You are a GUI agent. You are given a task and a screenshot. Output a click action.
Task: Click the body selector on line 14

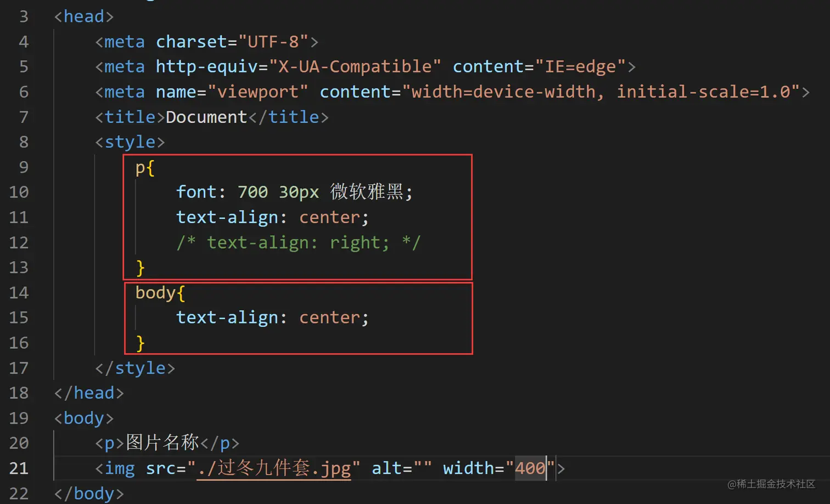pyautogui.click(x=155, y=292)
